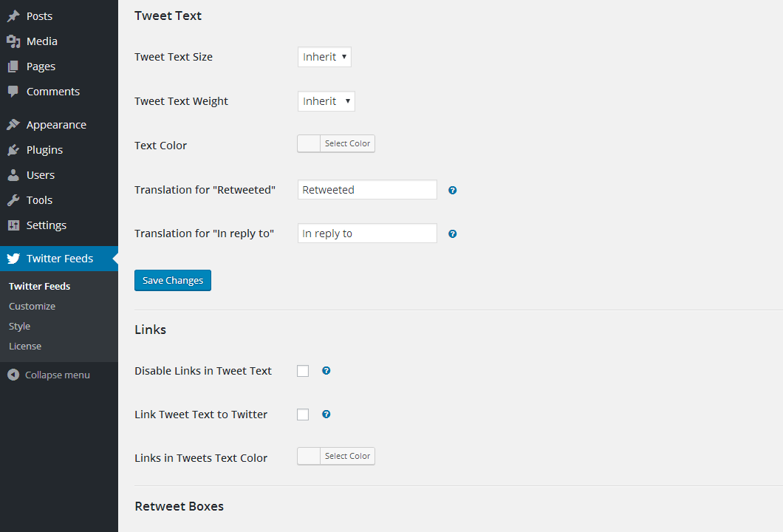
Task: Click the Appearance paintbrush icon
Action: coord(13,125)
